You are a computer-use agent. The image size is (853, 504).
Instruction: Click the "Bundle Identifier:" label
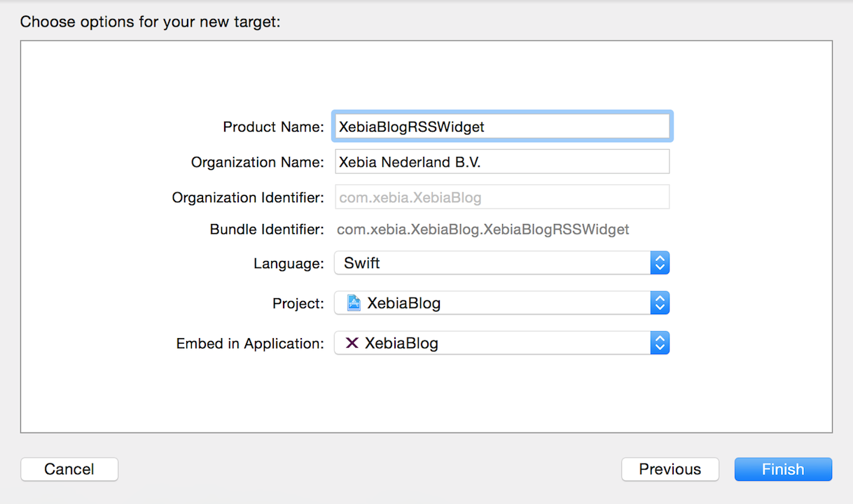coord(267,230)
